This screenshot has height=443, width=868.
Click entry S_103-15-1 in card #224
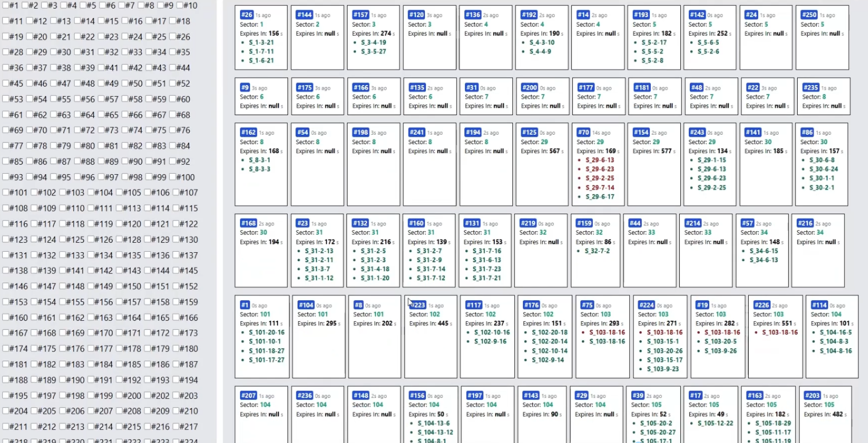pos(663,341)
